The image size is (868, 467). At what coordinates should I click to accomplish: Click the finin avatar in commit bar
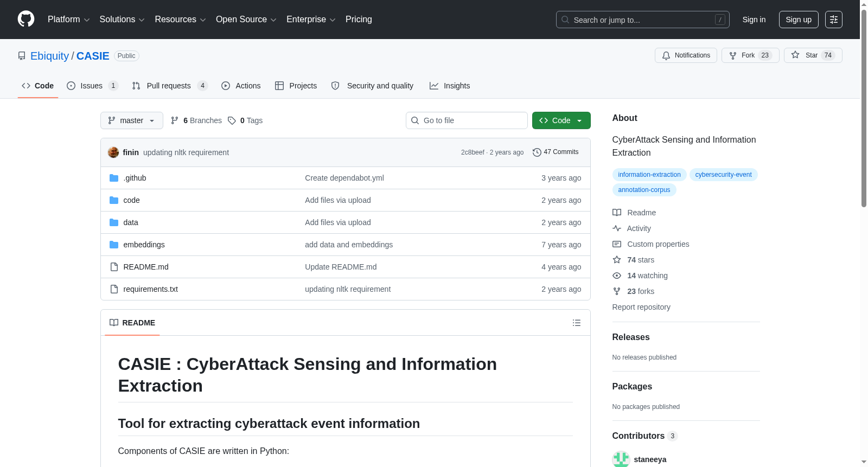click(113, 152)
